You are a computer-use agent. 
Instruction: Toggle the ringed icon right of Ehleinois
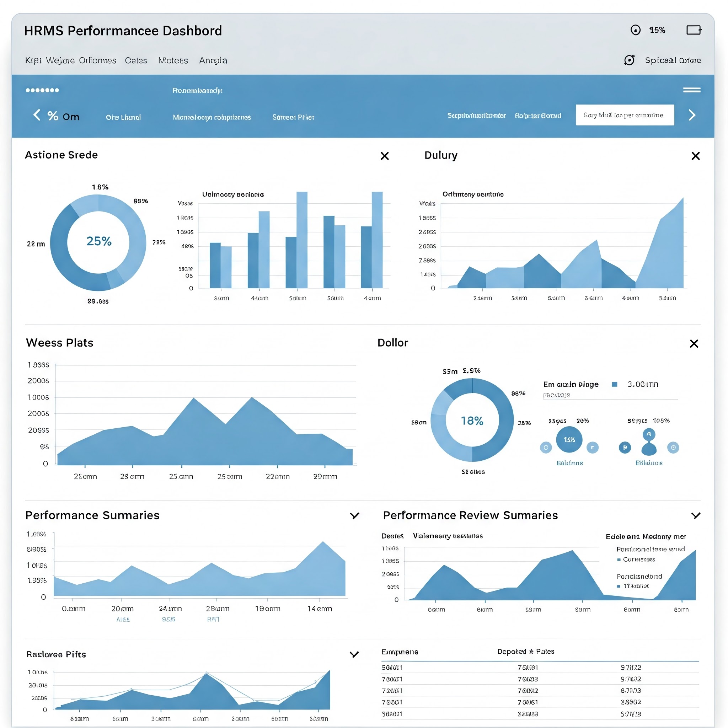[674, 448]
